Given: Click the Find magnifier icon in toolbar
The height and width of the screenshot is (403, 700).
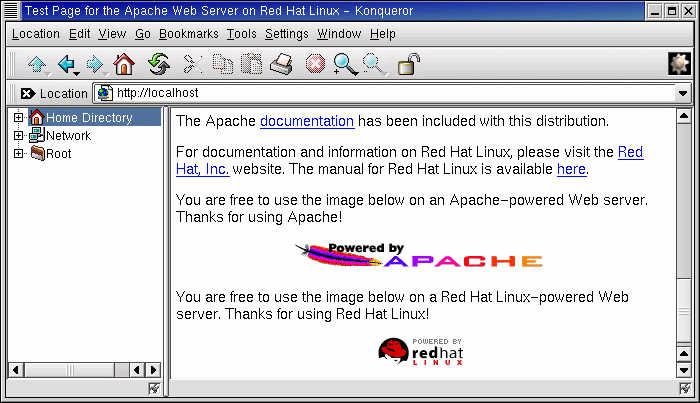Looking at the screenshot, I should tap(345, 64).
